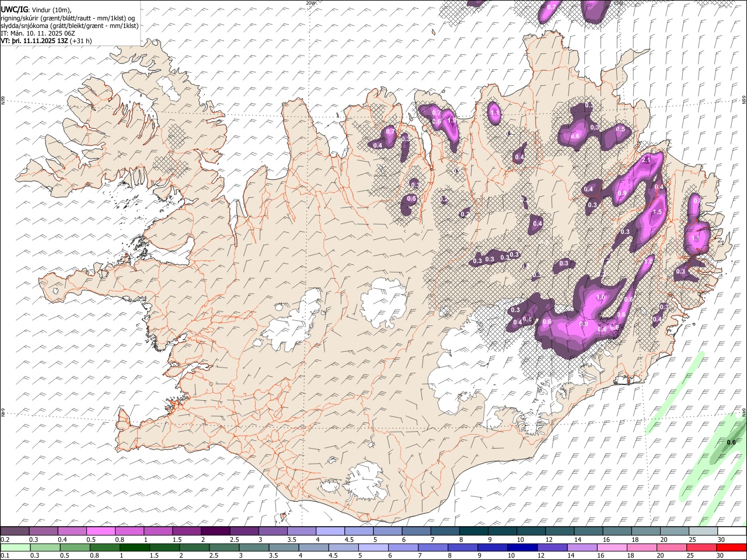
Task: Select the very dark purple 2 swatch on snow scale
Action: [215, 531]
